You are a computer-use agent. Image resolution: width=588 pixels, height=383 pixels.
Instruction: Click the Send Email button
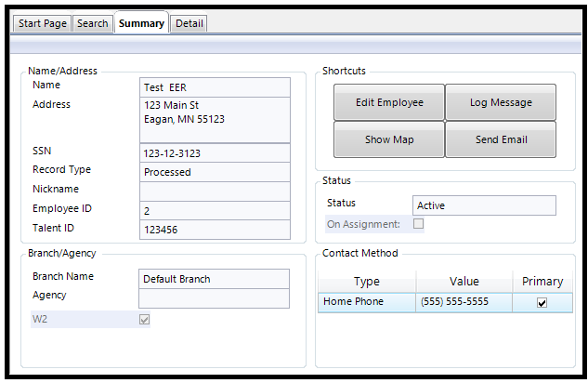[501, 139]
